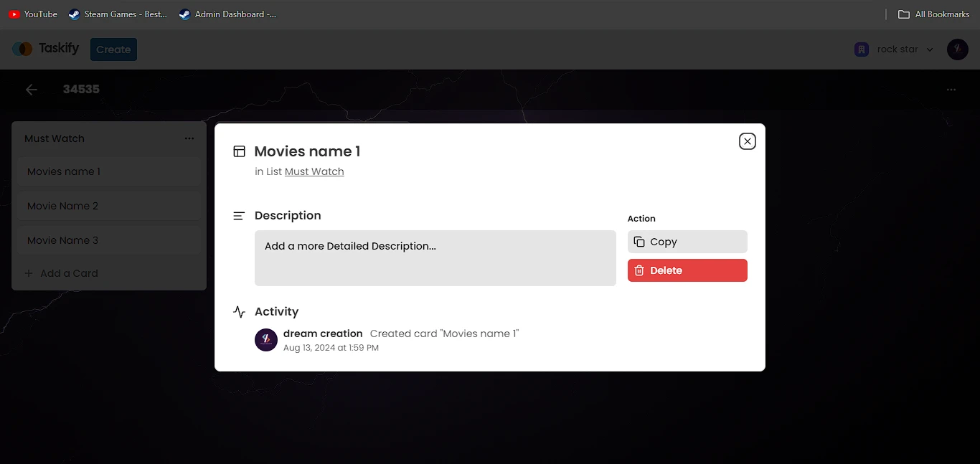Click the Create button in header
Viewport: 980px width, 464px height.
pos(113,49)
